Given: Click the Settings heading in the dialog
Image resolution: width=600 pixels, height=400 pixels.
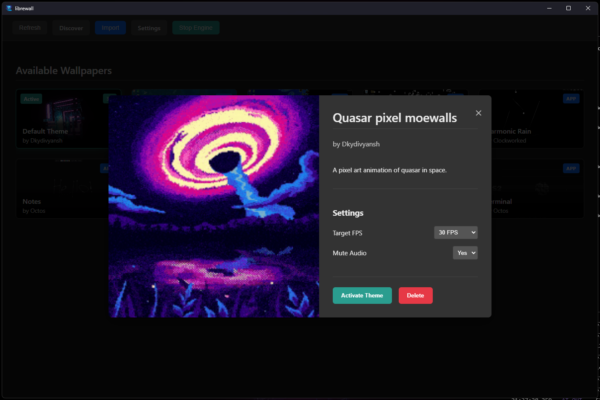Looking at the screenshot, I should 348,213.
